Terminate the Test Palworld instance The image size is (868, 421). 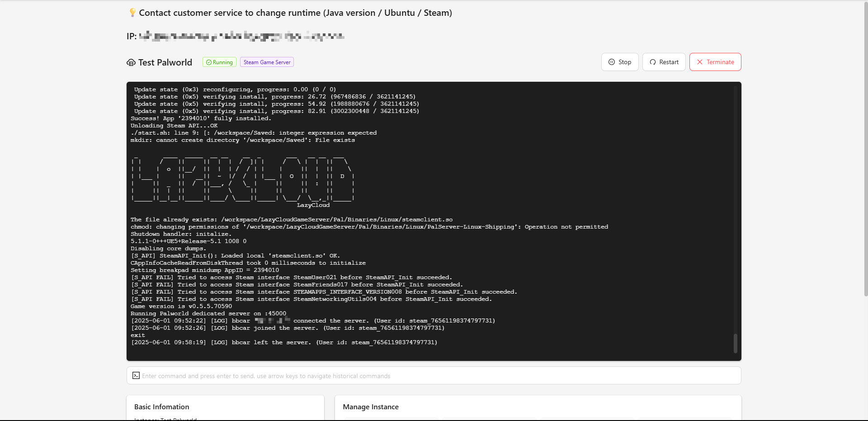715,62
